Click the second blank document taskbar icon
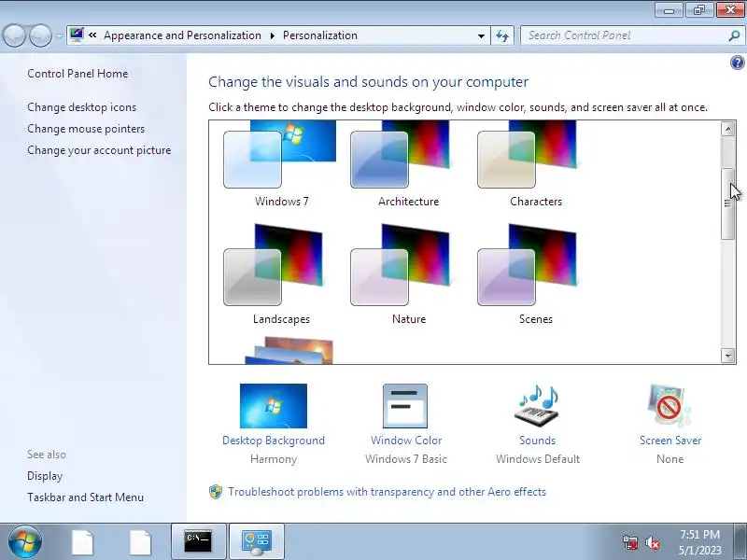 [141, 542]
